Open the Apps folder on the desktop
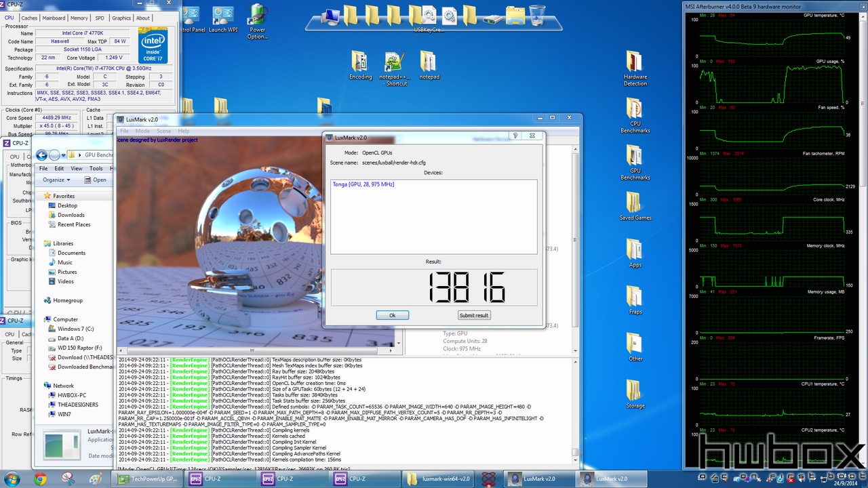Screen dimensions: 868x488 coord(635,253)
